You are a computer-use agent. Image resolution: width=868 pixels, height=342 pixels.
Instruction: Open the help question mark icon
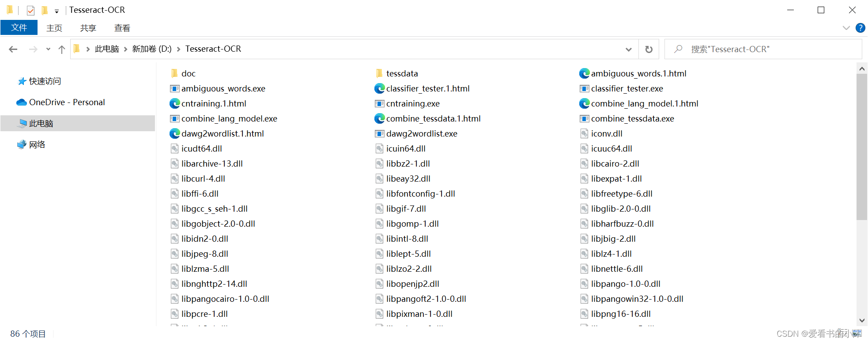(x=860, y=28)
